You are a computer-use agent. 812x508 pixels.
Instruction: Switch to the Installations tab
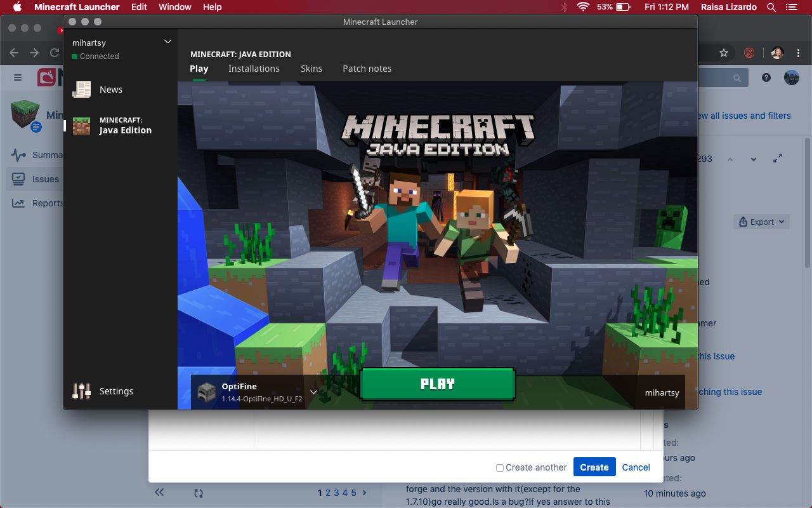[254, 69]
